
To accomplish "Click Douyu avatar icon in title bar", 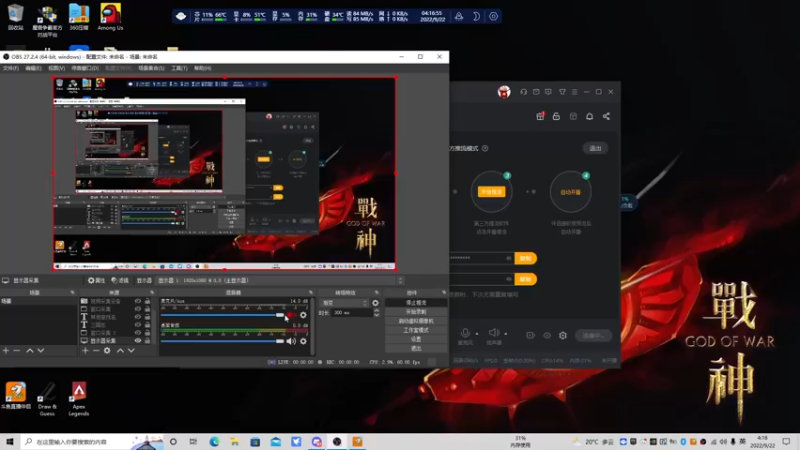I will [504, 92].
